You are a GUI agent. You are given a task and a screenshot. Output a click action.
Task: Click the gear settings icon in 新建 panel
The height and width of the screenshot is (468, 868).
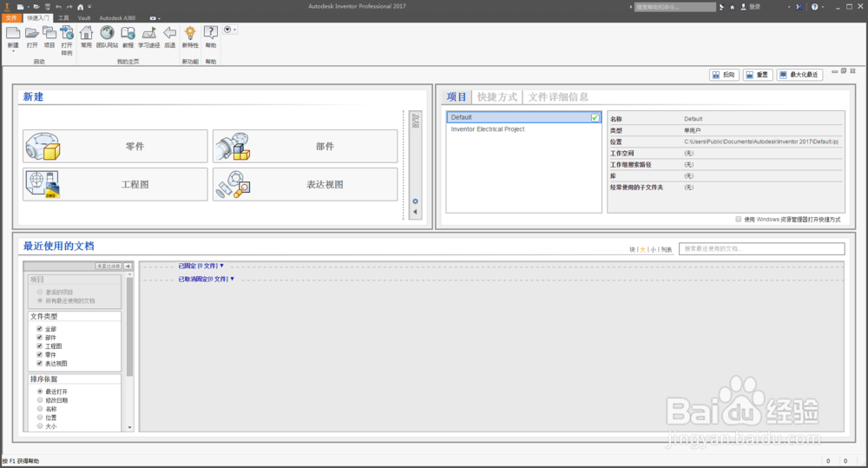click(x=415, y=201)
